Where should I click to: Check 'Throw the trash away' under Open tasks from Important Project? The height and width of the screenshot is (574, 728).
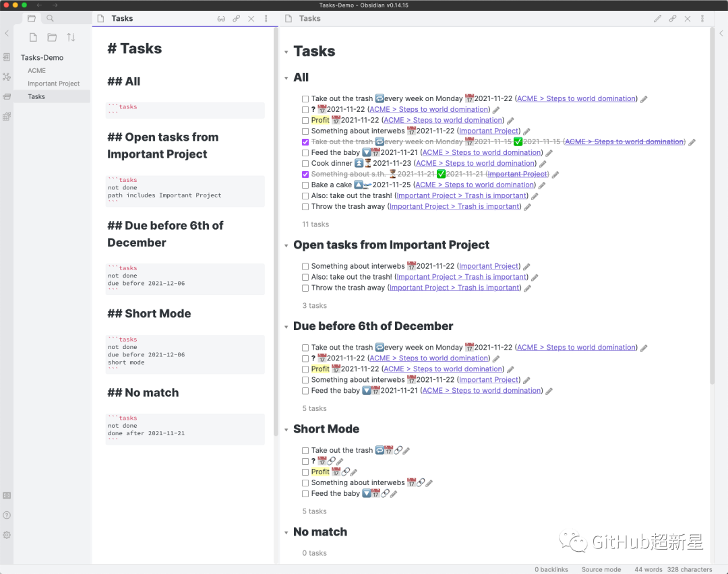(305, 288)
